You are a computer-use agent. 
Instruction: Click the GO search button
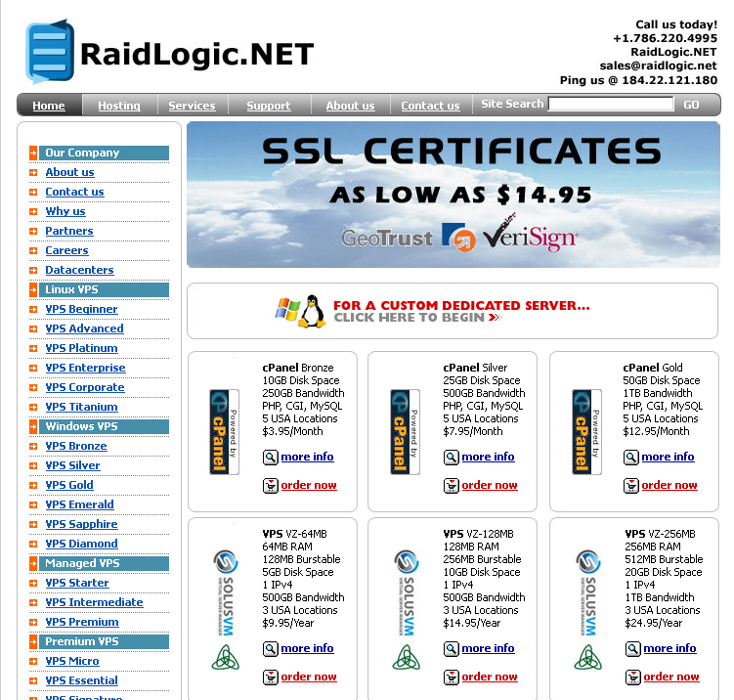pos(691,105)
